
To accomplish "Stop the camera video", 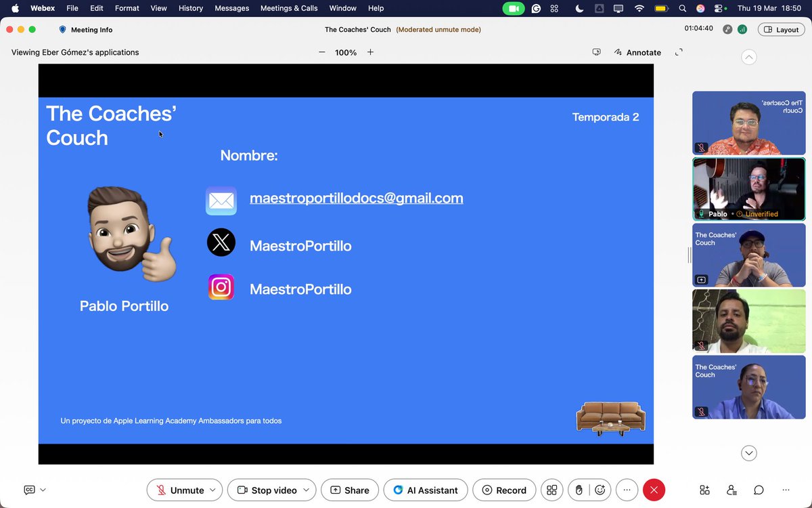I will (267, 490).
